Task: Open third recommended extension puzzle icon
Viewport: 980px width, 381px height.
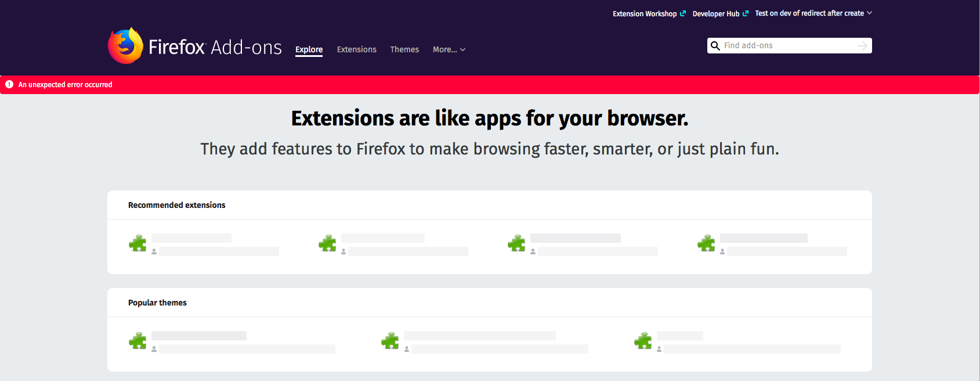Action: (x=516, y=243)
